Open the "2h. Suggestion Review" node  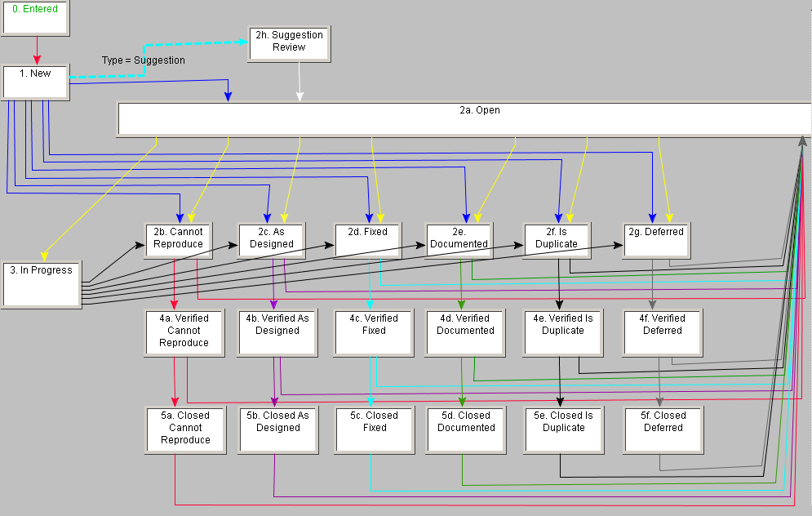click(289, 43)
